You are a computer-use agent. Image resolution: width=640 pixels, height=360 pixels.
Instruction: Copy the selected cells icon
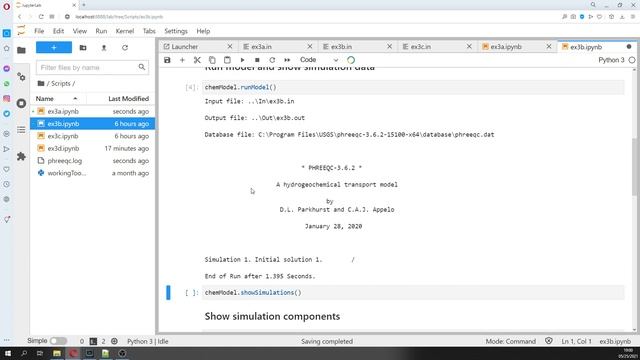coord(212,60)
